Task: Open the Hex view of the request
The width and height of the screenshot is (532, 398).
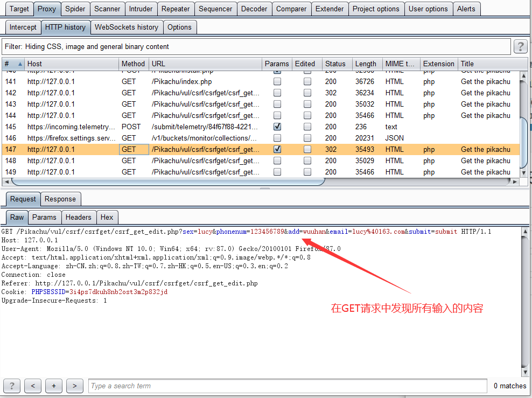Action: tap(107, 217)
